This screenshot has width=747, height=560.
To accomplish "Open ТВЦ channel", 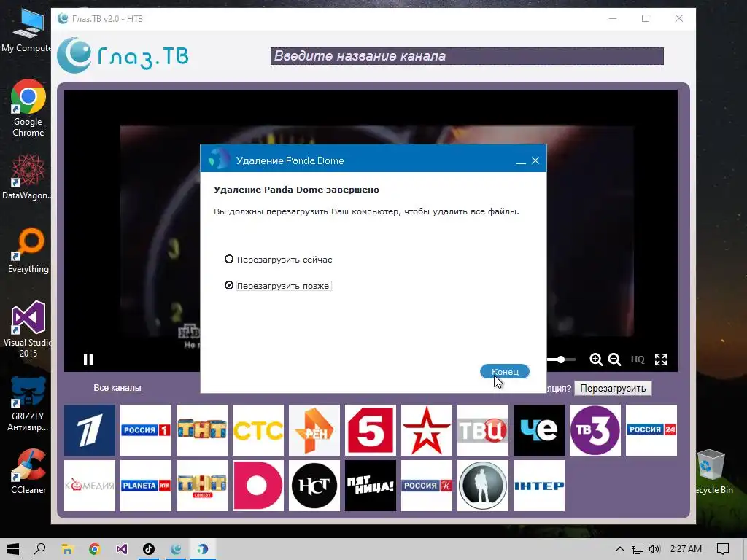I will tap(483, 430).
